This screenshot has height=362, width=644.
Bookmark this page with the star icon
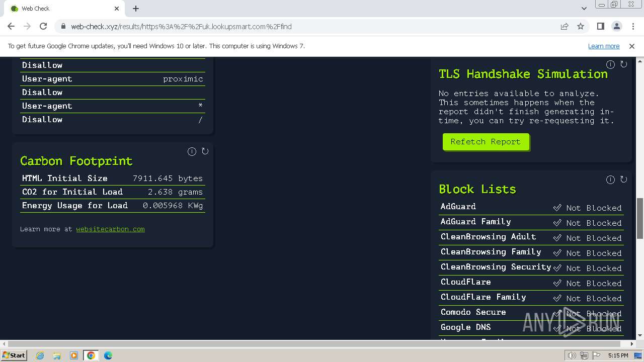click(581, 26)
